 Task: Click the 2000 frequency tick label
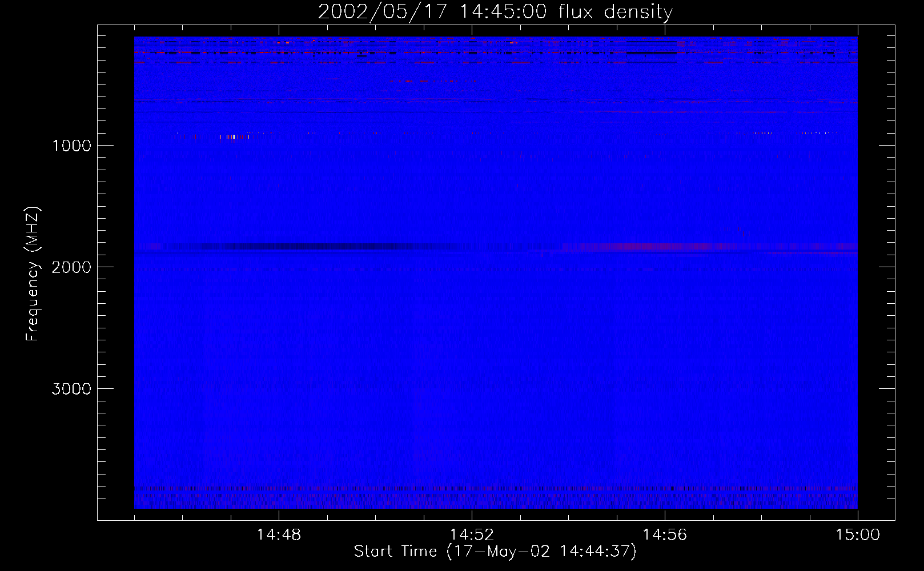[71, 267]
